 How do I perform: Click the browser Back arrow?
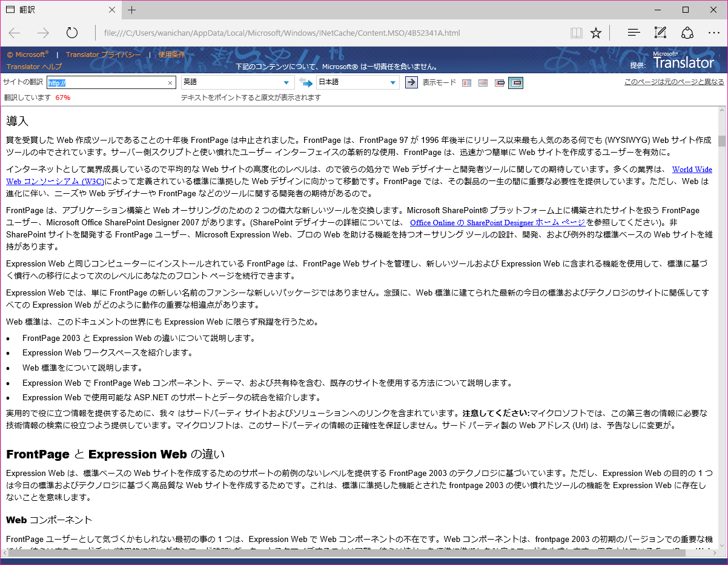click(15, 33)
